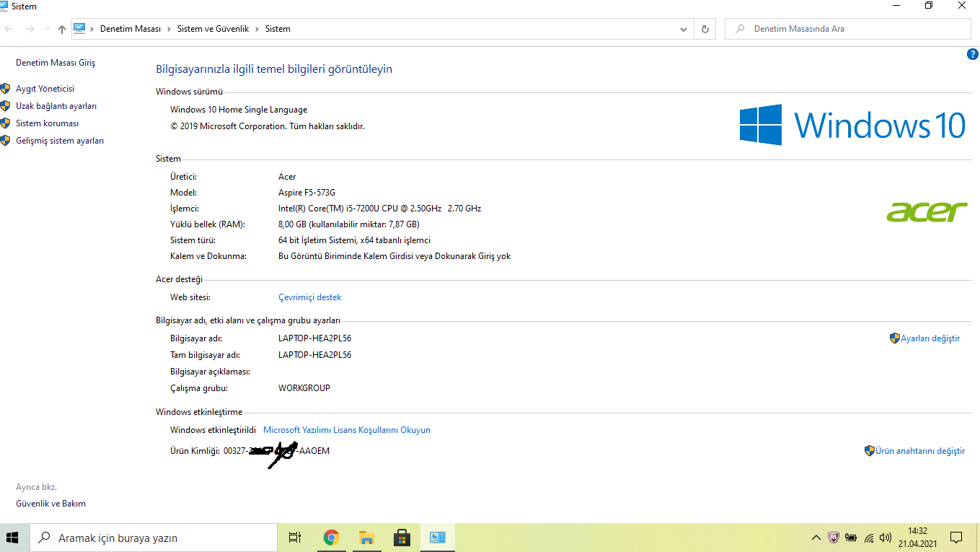Screen dimensions: 980x552
Task: Click Ayarları değiştir
Action: pos(930,338)
